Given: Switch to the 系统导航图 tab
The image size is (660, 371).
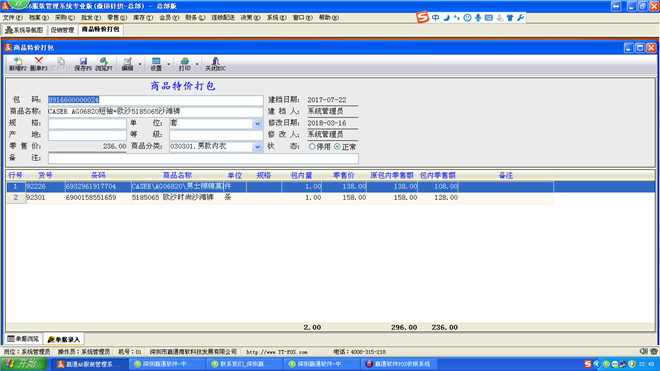Looking at the screenshot, I should coord(24,30).
